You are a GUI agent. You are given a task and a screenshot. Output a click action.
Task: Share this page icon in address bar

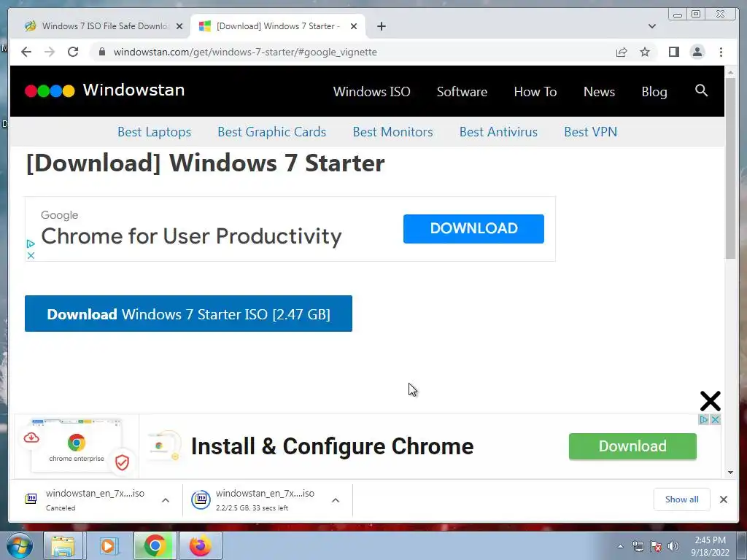[622, 52]
